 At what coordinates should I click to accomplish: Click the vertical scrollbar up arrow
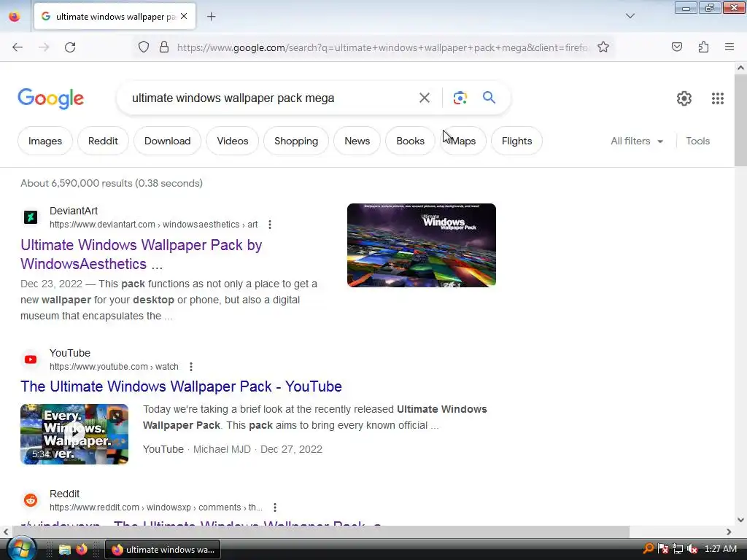point(740,68)
